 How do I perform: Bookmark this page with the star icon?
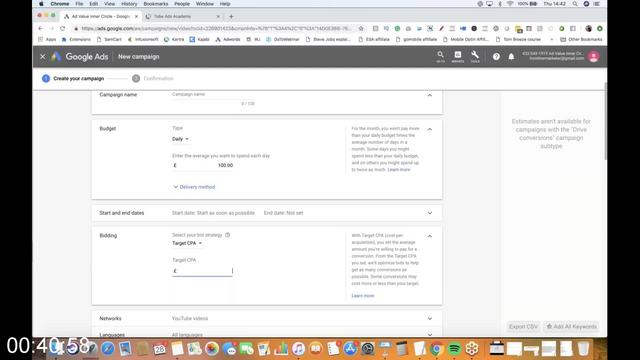pyautogui.click(x=361, y=29)
